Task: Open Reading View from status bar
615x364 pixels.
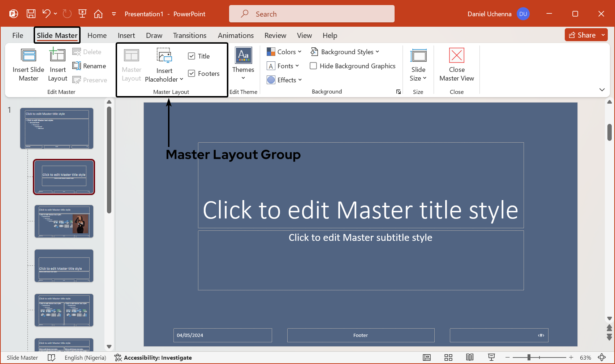Action: click(469, 357)
